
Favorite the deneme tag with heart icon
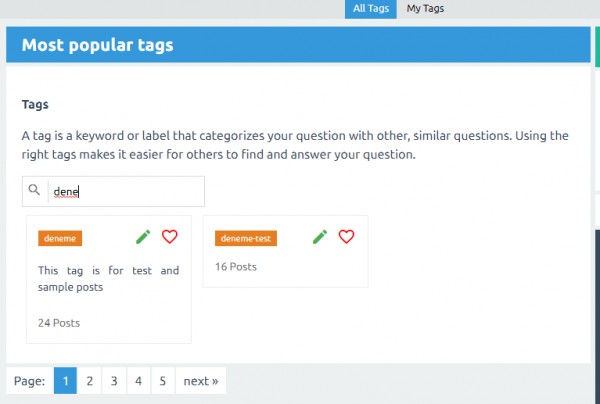[169, 237]
